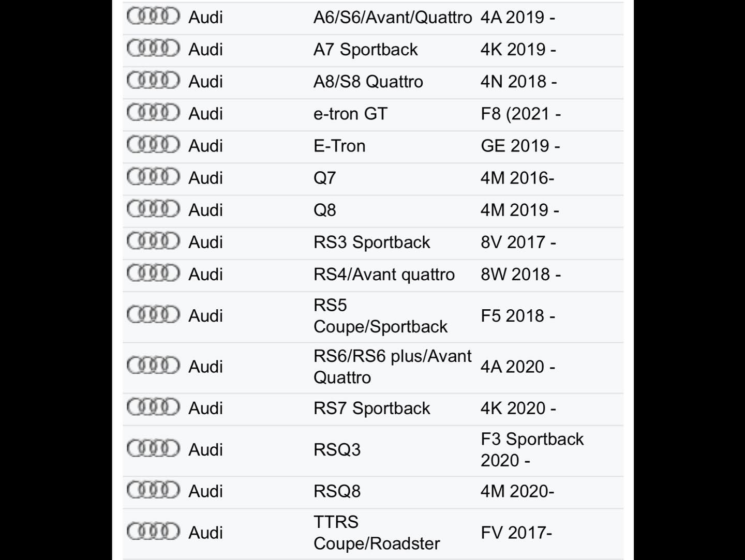
Task: Select the Audi rings icon next to RSQ8
Action: click(x=153, y=490)
